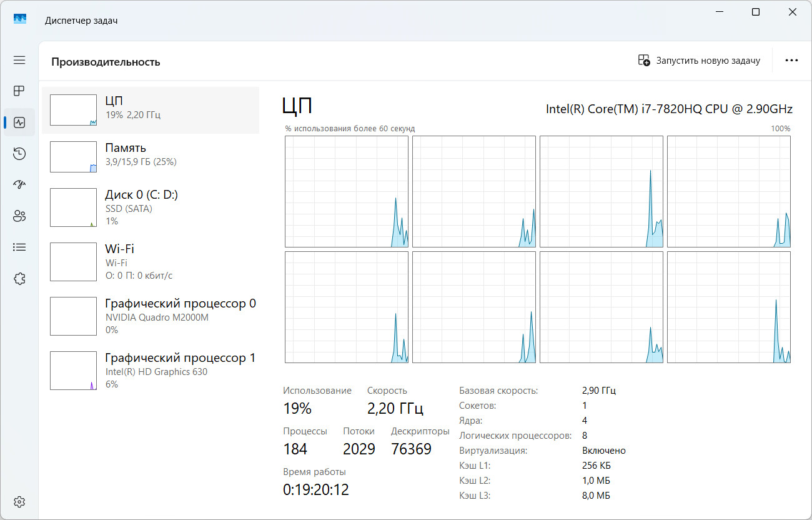Click the virtualization value 'Включено'
The height and width of the screenshot is (520, 812).
coord(604,451)
